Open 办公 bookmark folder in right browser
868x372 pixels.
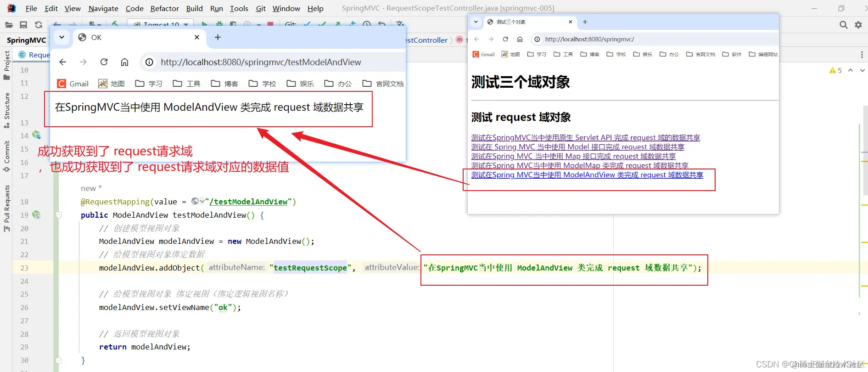(x=669, y=54)
